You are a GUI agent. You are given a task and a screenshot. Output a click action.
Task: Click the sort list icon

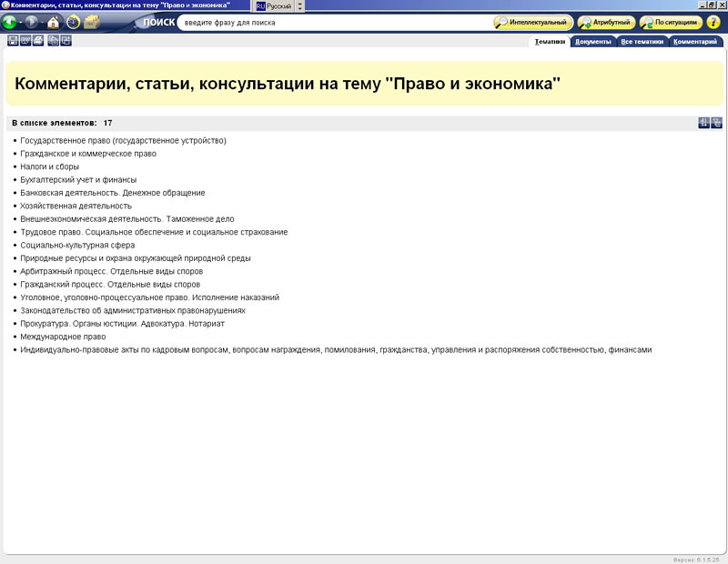tap(703, 123)
